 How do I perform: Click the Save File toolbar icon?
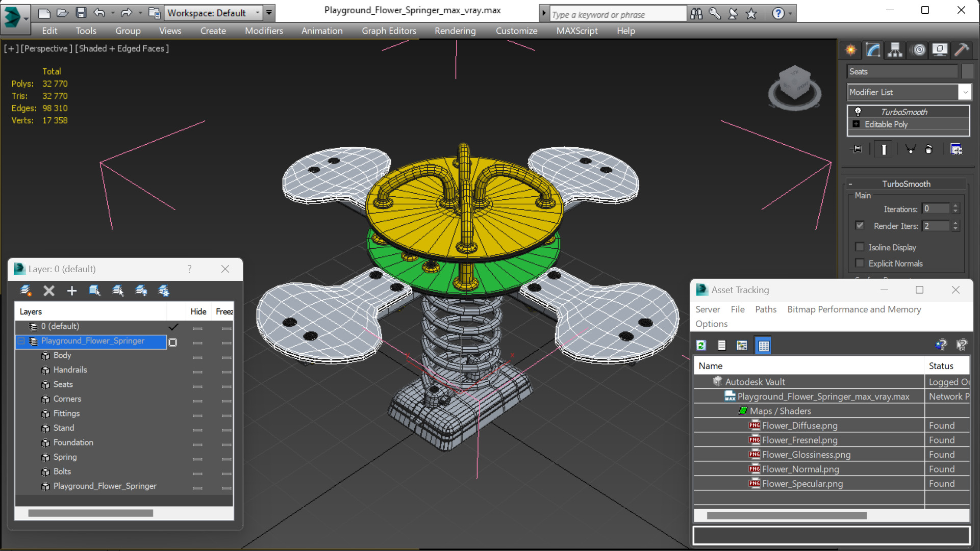[81, 13]
